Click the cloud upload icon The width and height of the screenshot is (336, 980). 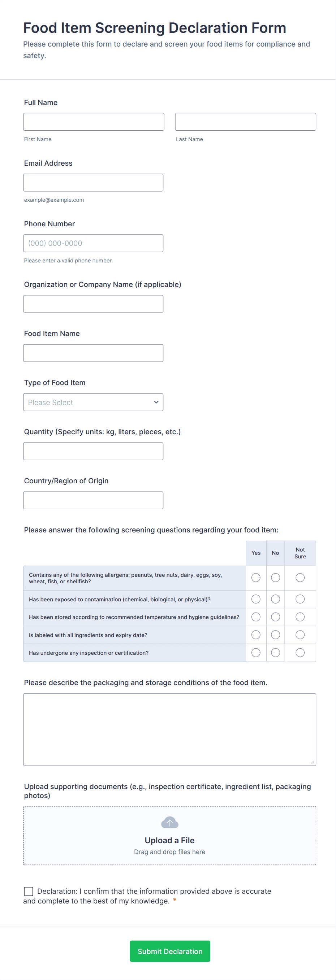point(169,823)
